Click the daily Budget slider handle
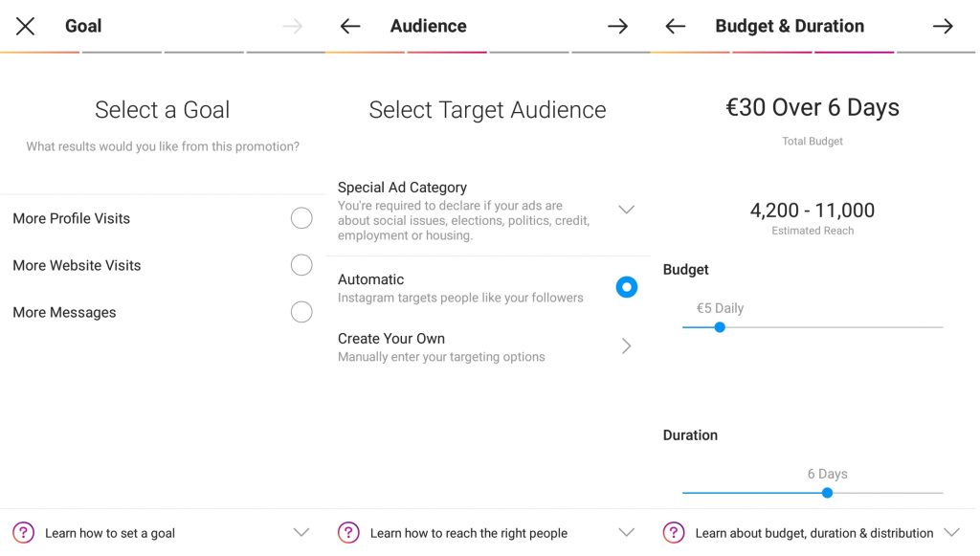The height and width of the screenshot is (556, 980). coord(720,327)
